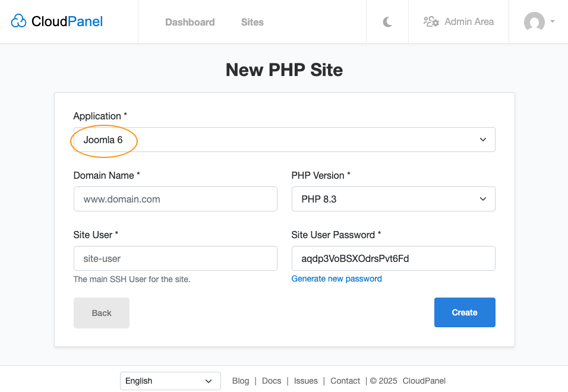Viewport: 568px width, 392px height.
Task: Open the Sites menu item
Action: pyautogui.click(x=252, y=22)
